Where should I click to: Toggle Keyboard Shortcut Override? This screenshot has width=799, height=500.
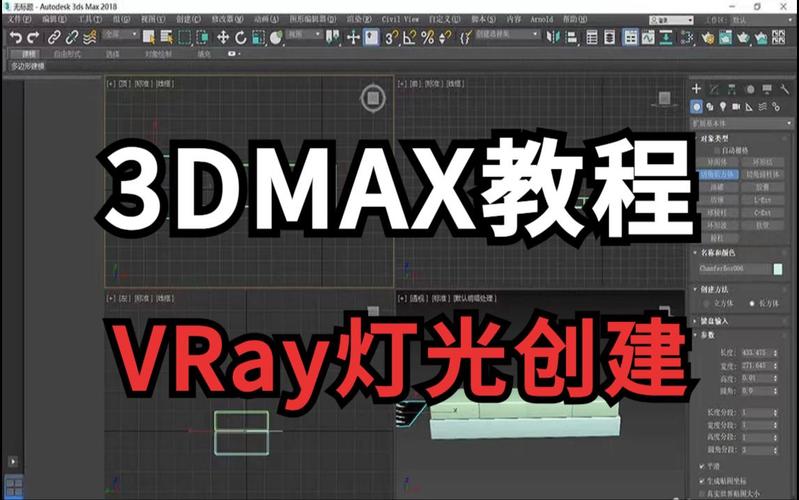tap(371, 37)
